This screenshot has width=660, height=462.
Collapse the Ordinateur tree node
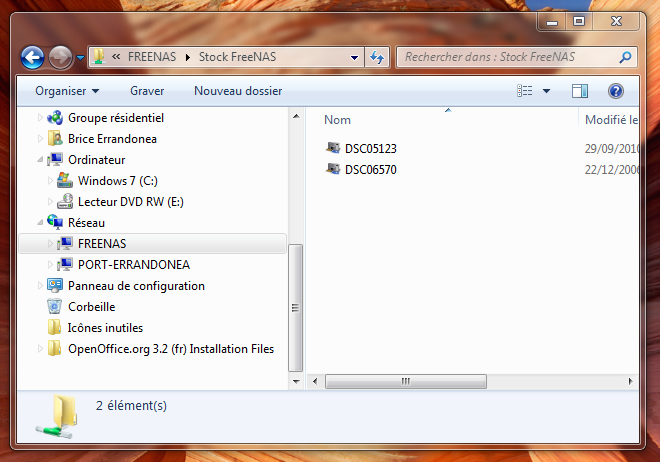(40, 160)
